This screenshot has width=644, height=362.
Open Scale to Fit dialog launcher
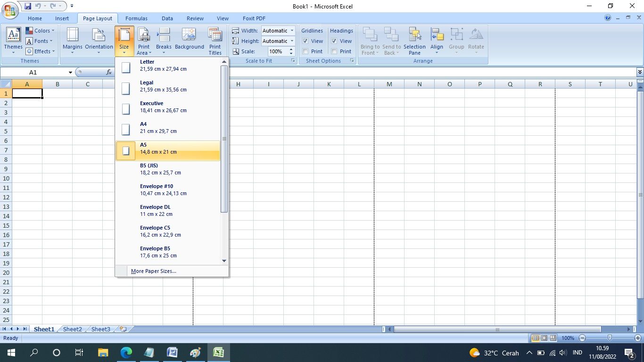[x=293, y=61]
